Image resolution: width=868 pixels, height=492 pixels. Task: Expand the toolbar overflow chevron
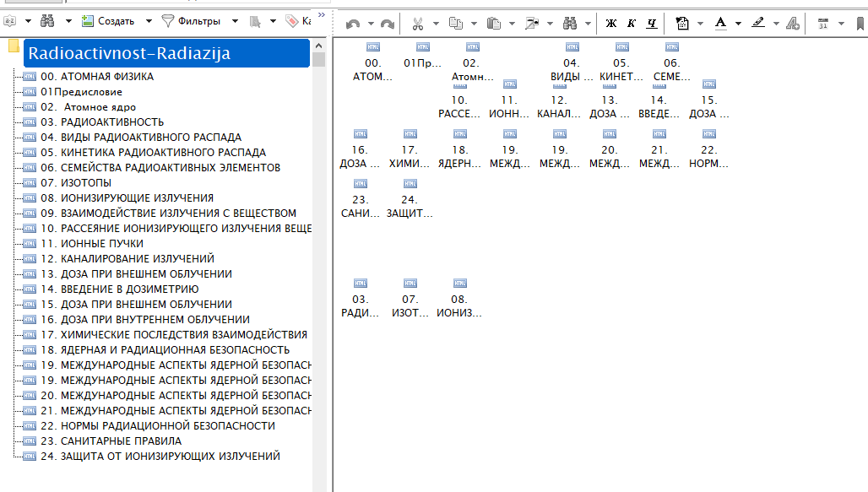(322, 15)
